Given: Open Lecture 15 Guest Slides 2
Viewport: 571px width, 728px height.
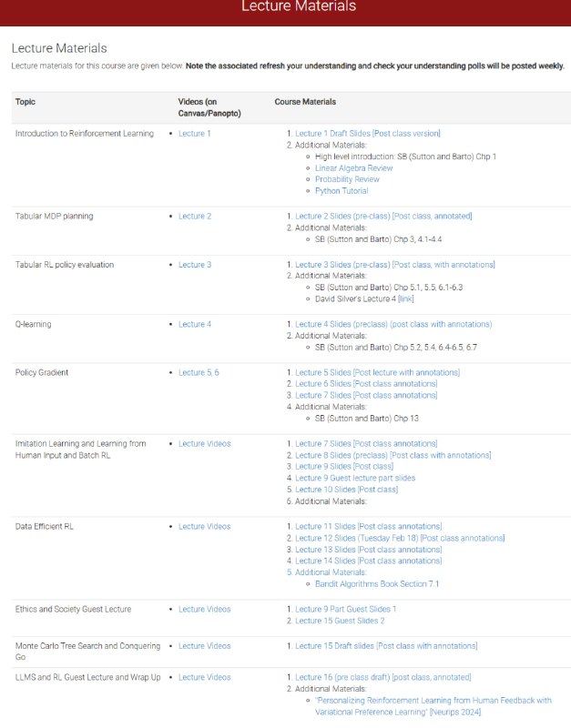Looking at the screenshot, I should pyautogui.click(x=340, y=621).
